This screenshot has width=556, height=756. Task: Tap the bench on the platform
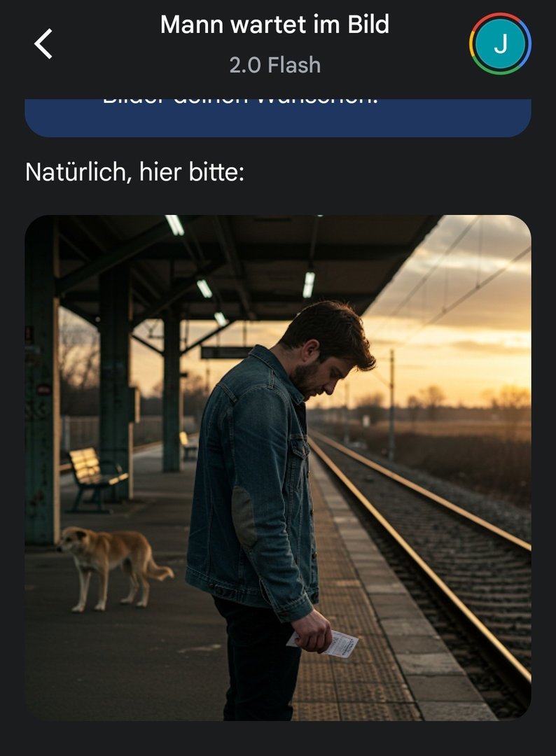95,477
